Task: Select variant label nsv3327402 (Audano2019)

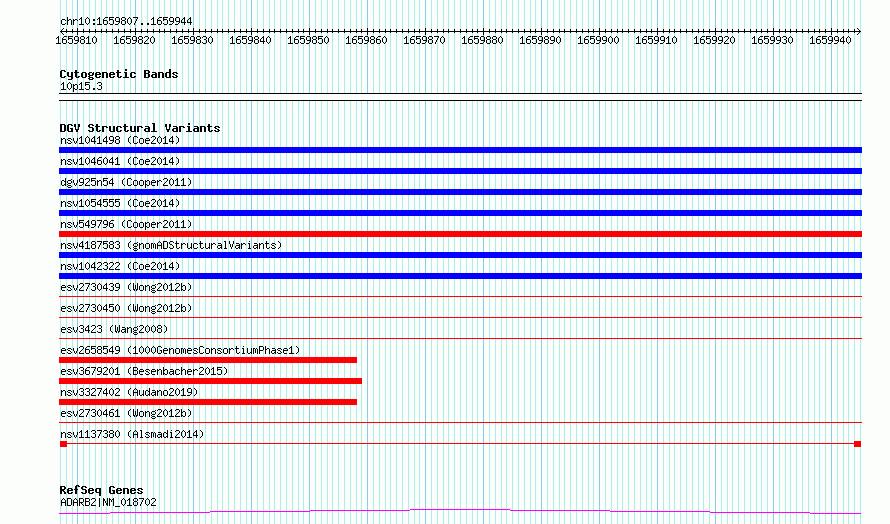Action: coord(129,392)
